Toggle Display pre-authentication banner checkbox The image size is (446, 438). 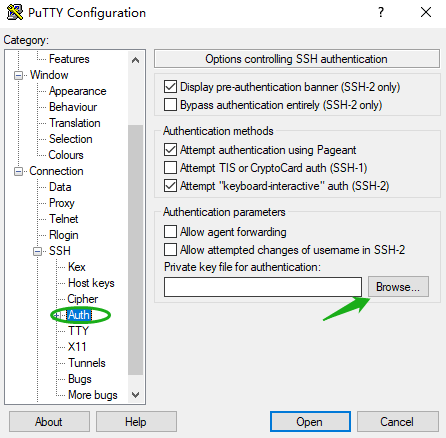click(x=170, y=87)
